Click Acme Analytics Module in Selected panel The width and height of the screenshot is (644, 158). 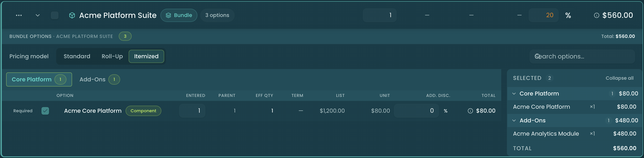(x=546, y=134)
